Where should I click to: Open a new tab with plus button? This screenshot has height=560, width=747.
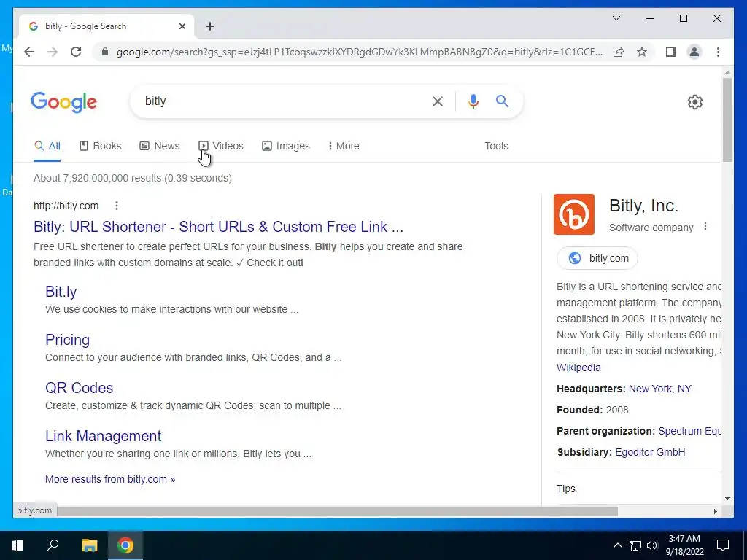click(209, 26)
